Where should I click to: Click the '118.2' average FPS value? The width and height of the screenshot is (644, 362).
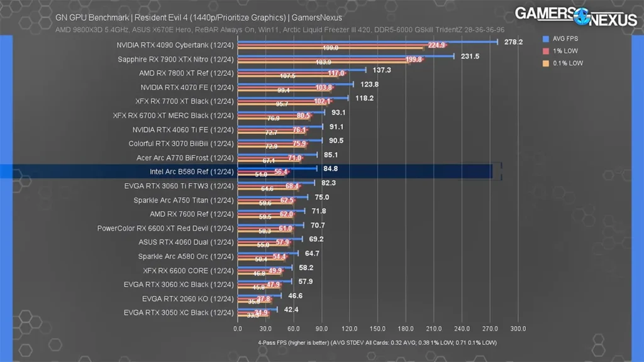364,99
